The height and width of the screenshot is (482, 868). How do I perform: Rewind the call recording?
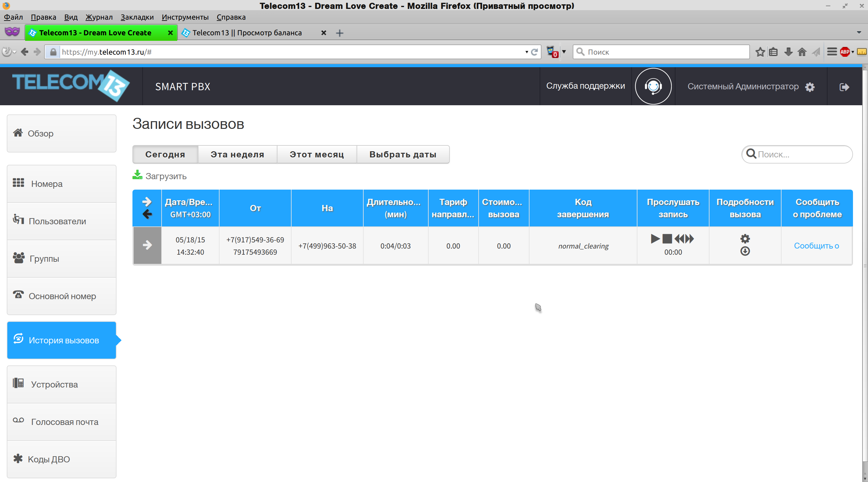point(679,239)
